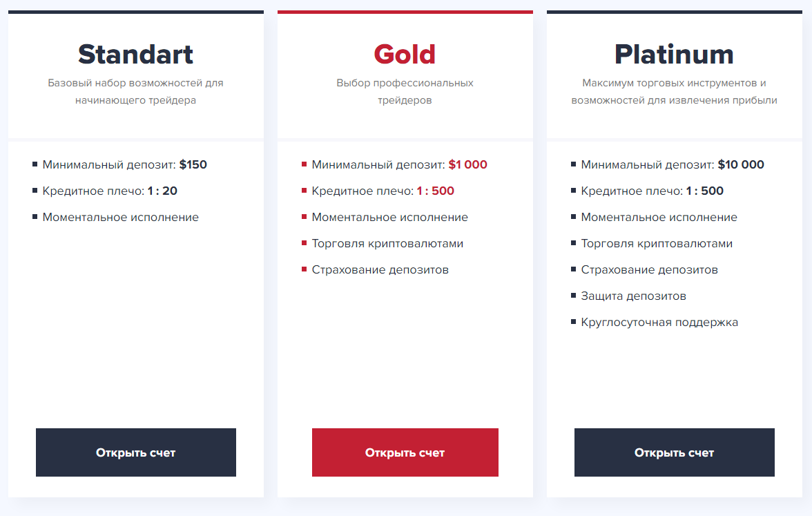812x516 pixels.
Task: Click the $1 000 minimum deposit line
Action: (399, 164)
